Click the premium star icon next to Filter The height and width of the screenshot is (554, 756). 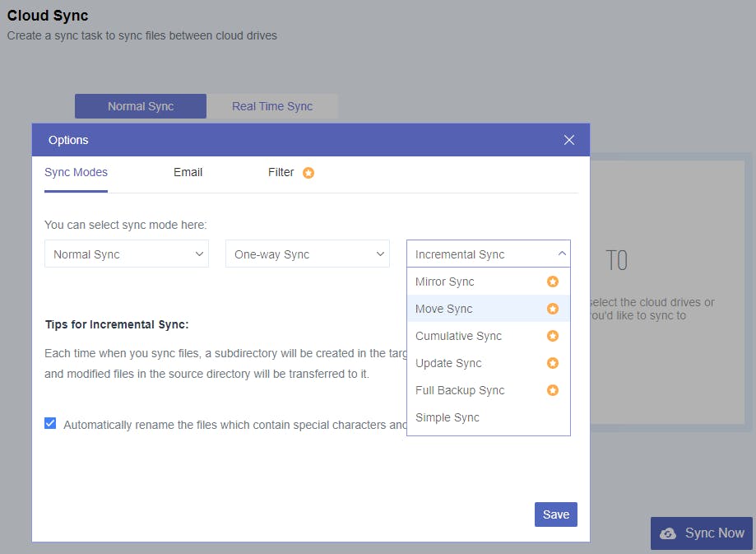click(x=308, y=173)
